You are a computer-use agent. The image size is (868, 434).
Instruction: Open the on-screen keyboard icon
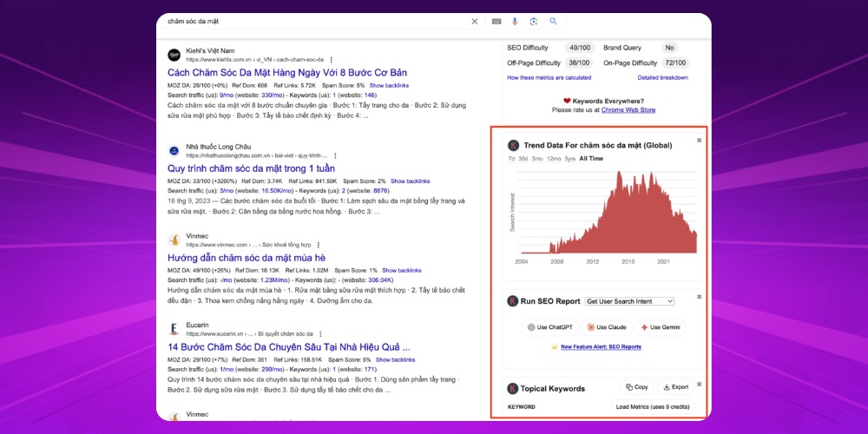(x=496, y=22)
